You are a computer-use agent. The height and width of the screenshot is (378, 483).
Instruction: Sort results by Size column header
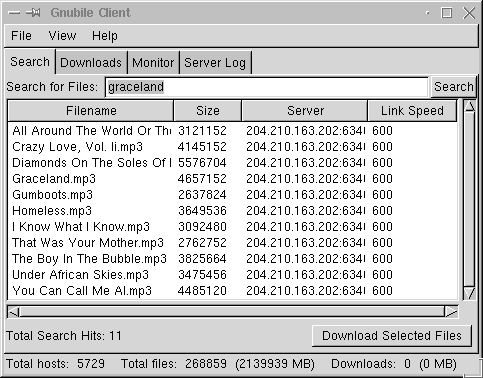pyautogui.click(x=208, y=111)
